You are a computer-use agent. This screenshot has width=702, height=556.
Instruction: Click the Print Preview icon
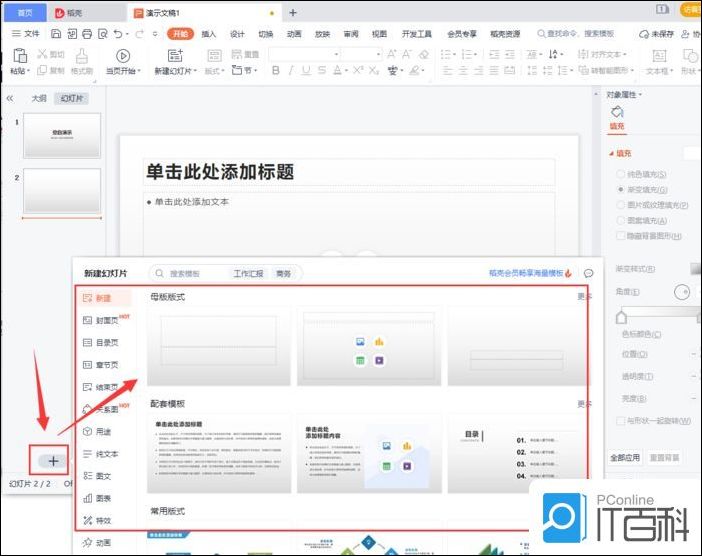[103, 34]
